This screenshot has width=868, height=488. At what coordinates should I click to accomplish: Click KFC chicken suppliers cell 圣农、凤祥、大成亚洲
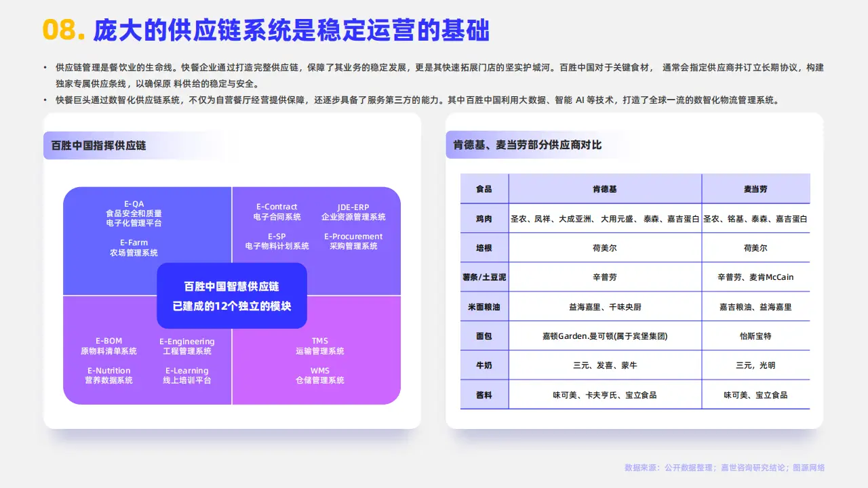tap(605, 219)
